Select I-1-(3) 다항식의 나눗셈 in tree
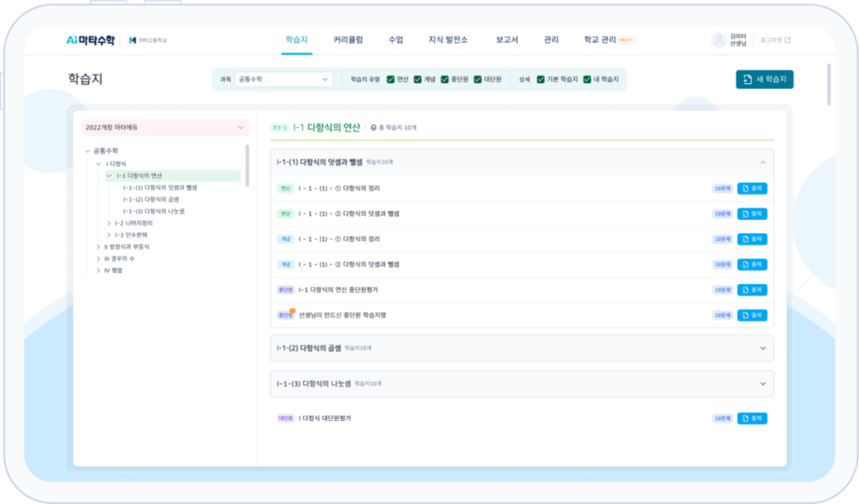This screenshot has width=859, height=504. tap(154, 211)
